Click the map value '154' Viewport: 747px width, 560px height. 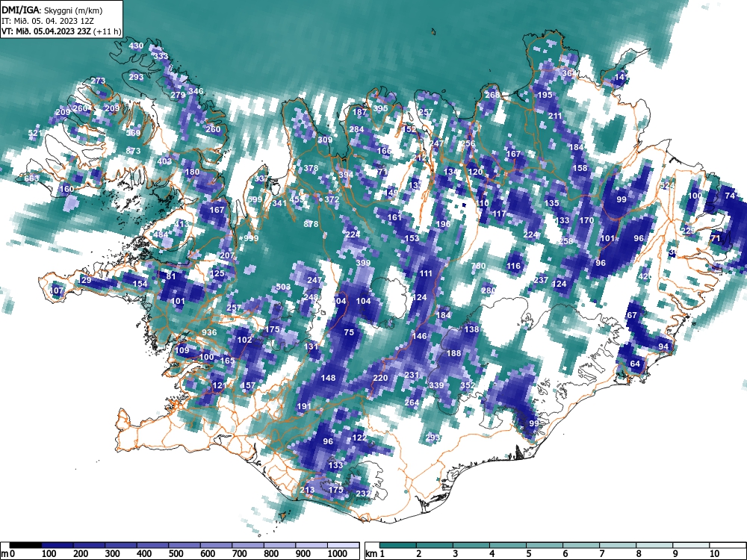pyautogui.click(x=140, y=284)
